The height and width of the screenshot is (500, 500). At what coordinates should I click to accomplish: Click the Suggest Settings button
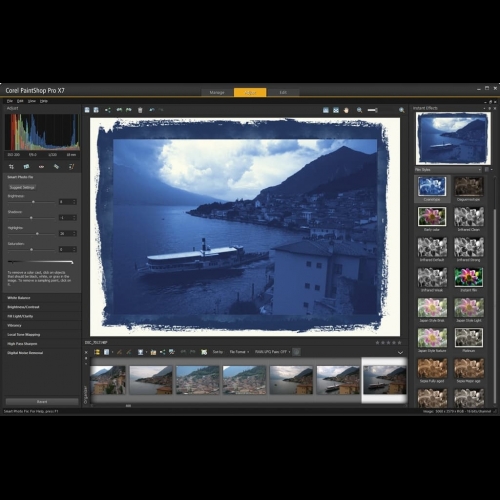tap(22, 187)
